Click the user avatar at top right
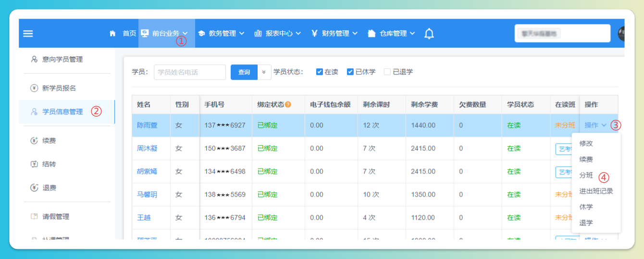The width and height of the screenshot is (644, 259). tap(621, 34)
